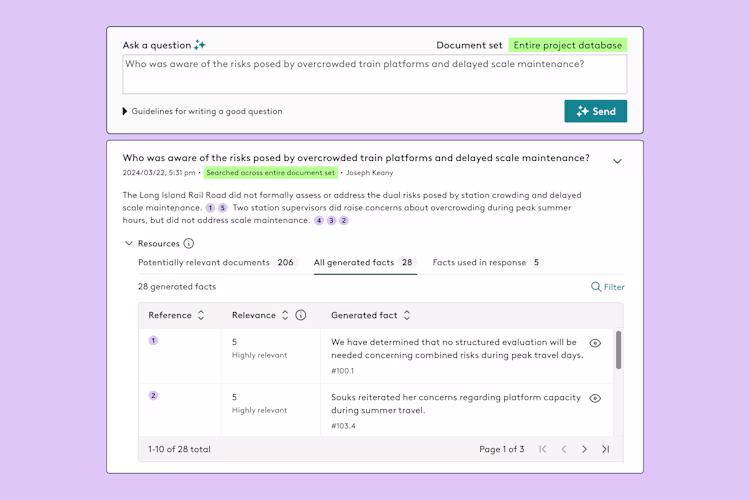
Task: Switch to Potentially relevant documents tab
Action: coord(218,262)
